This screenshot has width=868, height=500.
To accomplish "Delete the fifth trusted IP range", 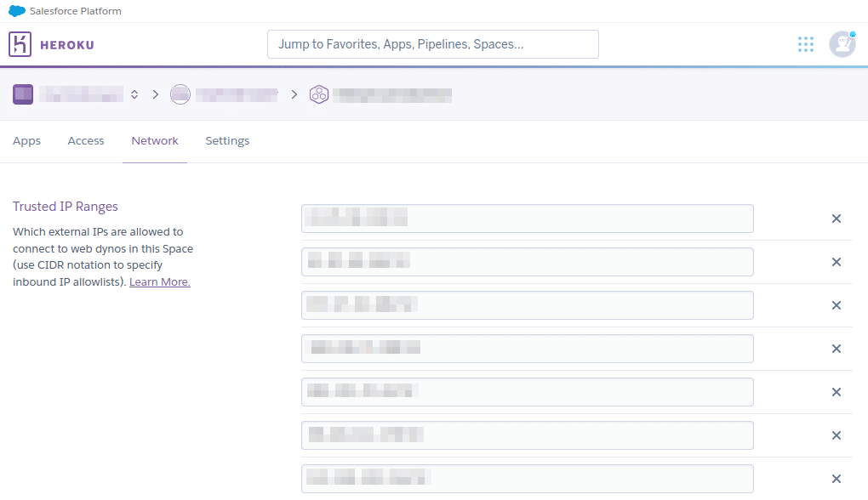I will click(836, 392).
